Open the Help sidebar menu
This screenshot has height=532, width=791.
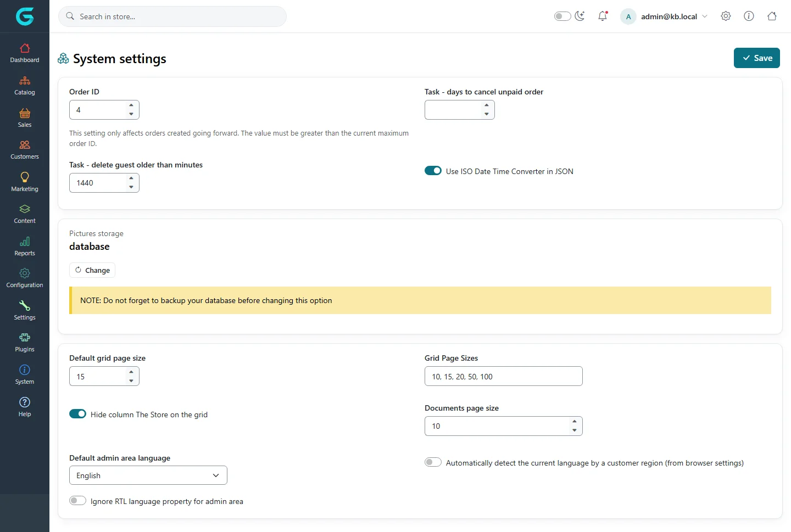coord(25,407)
